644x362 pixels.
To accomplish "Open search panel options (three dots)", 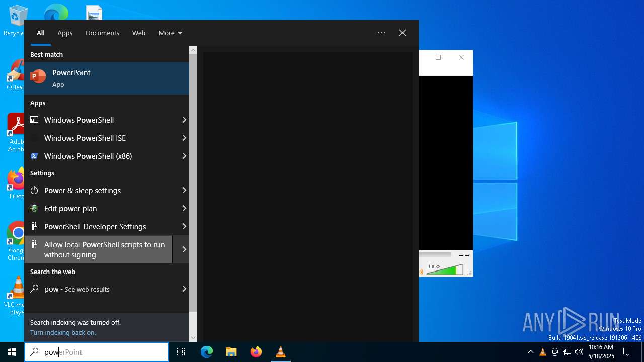I will tap(381, 33).
